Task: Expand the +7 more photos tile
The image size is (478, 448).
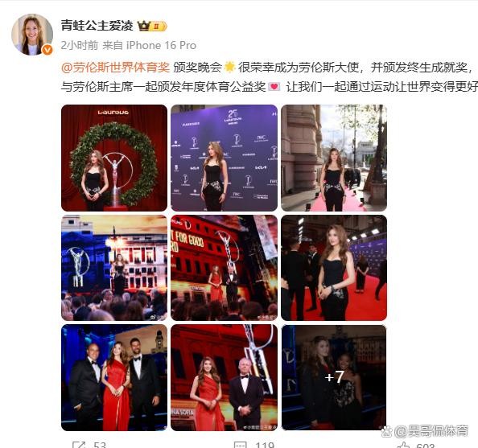Action: [334, 377]
